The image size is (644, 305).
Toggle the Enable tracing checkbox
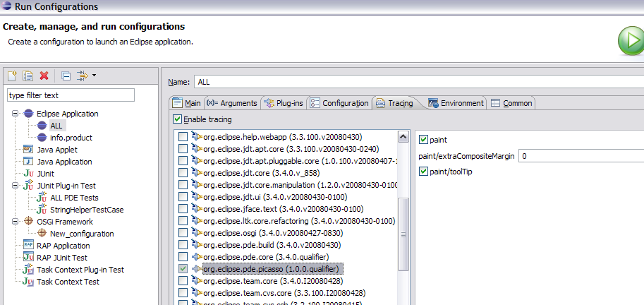[x=178, y=119]
